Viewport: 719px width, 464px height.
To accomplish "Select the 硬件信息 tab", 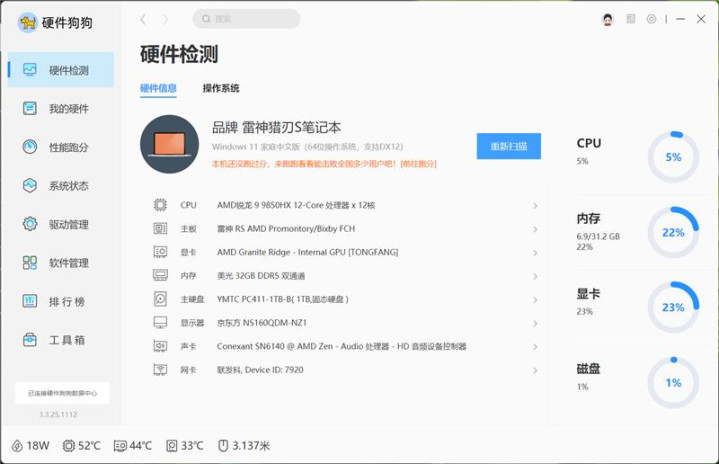I will point(158,88).
